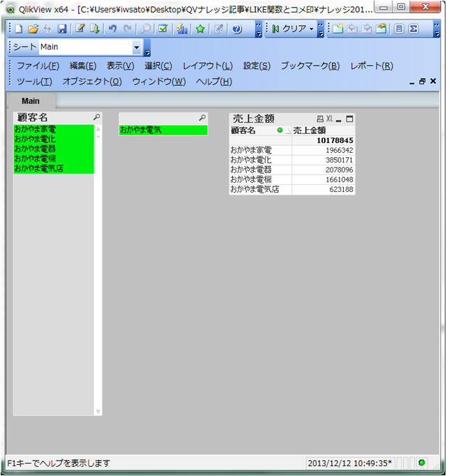
Task: Expand the sheet toolbar options chevron
Action: tap(147, 48)
